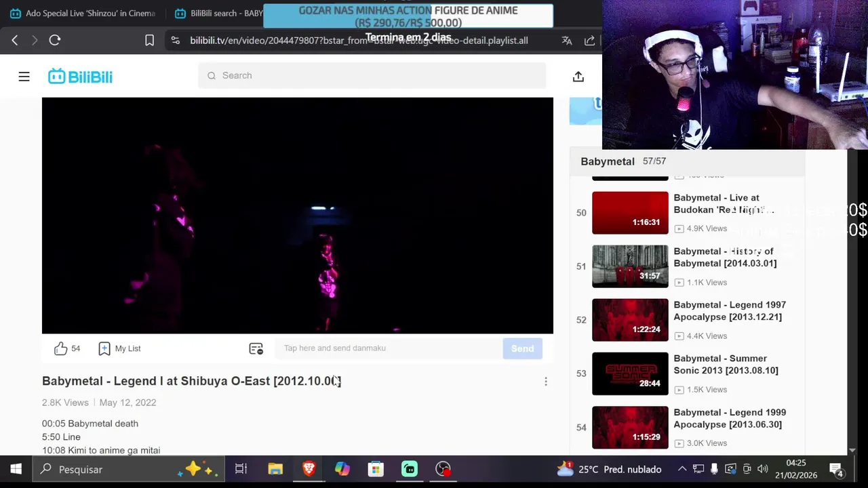The width and height of the screenshot is (868, 488).
Task: Click the browser forward arrow
Action: 35,40
